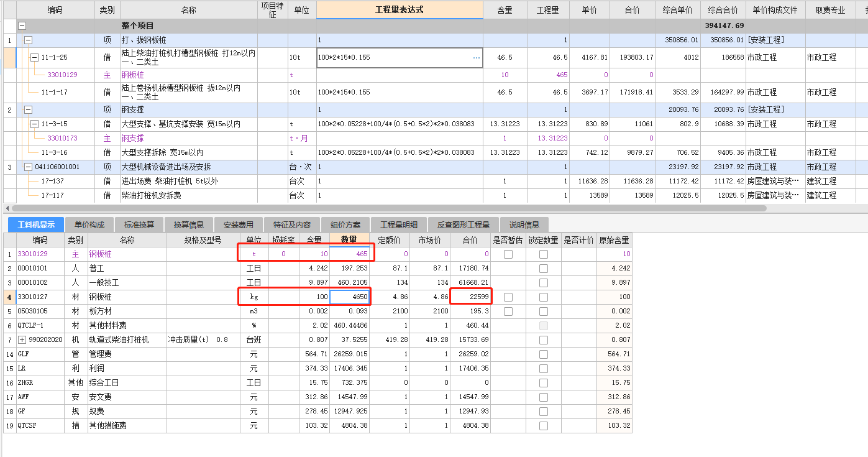The image size is (868, 457).
Task: Switch to the 工料机显示 tab
Action: pos(35,224)
